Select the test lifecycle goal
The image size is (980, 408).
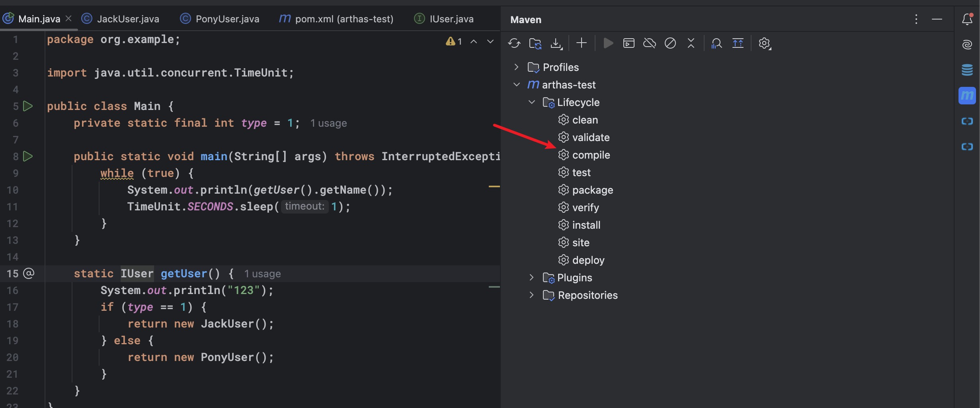click(x=574, y=172)
